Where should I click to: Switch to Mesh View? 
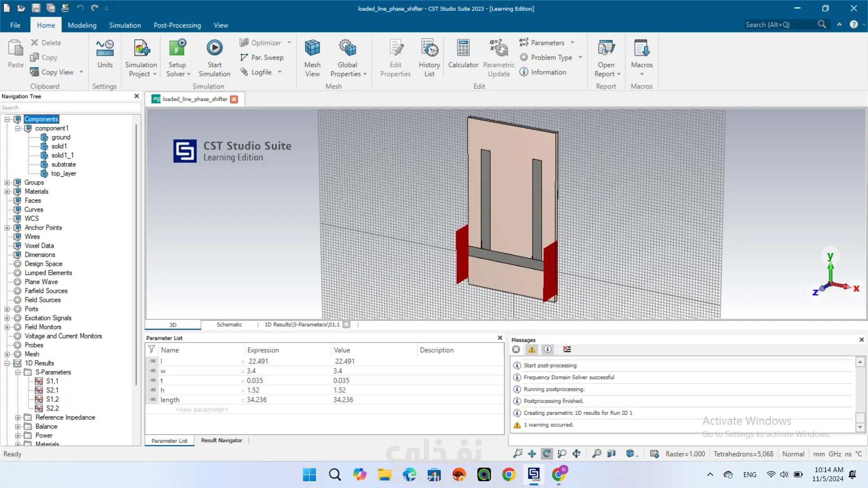312,58
